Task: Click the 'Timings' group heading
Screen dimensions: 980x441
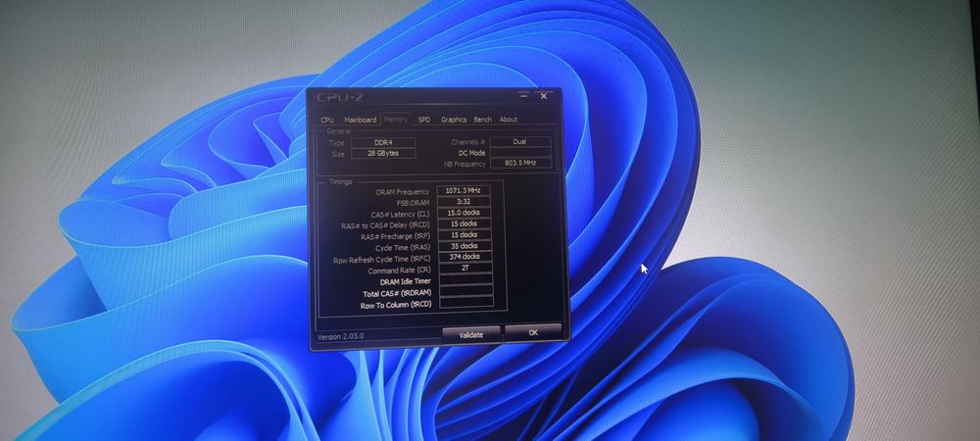Action: [341, 182]
